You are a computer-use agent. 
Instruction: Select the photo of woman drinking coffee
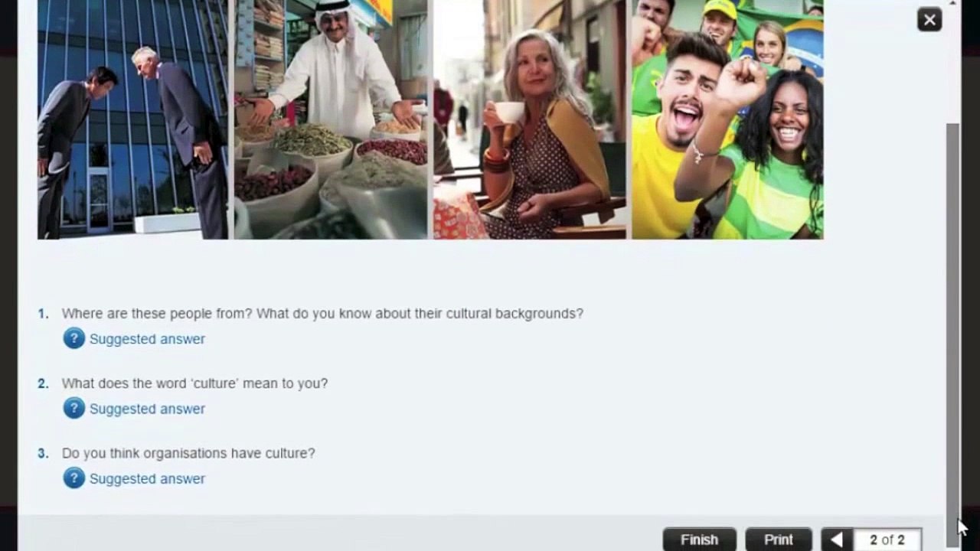coord(530,119)
